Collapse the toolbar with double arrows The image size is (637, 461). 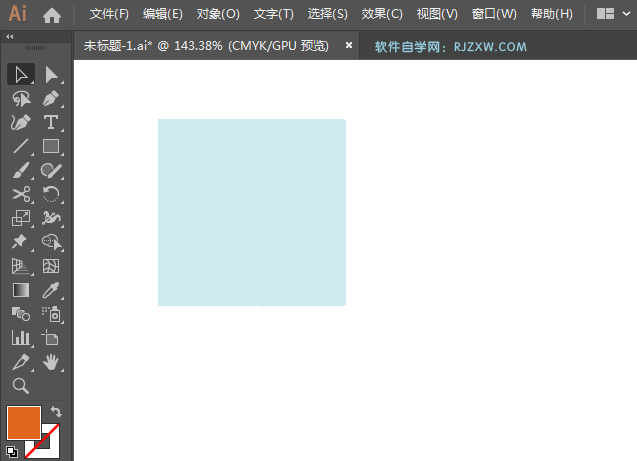[x=10, y=37]
